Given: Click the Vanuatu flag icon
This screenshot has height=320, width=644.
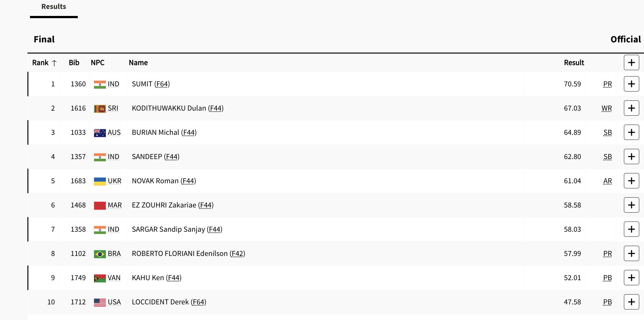Looking at the screenshot, I should 100,278.
